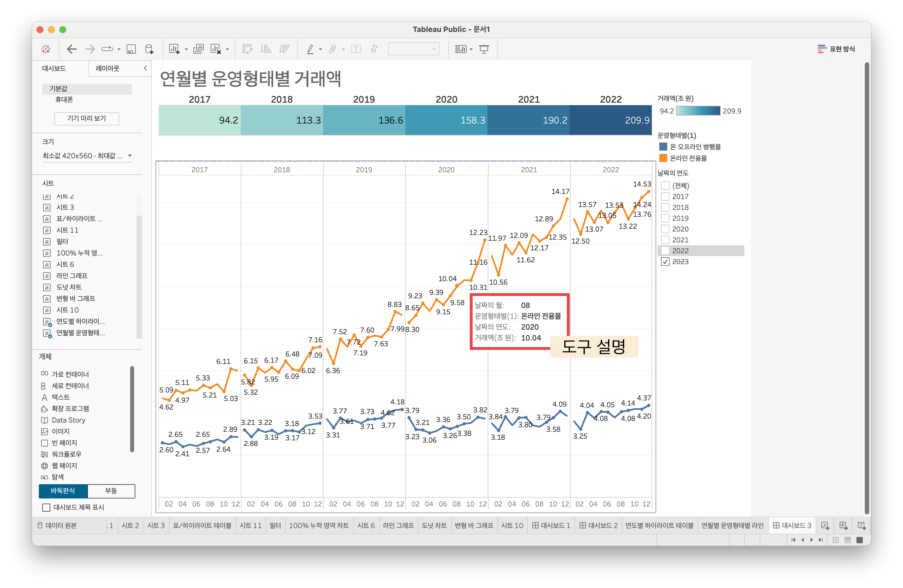Click orange 온라인 전용몰 legend swatch

click(x=663, y=158)
